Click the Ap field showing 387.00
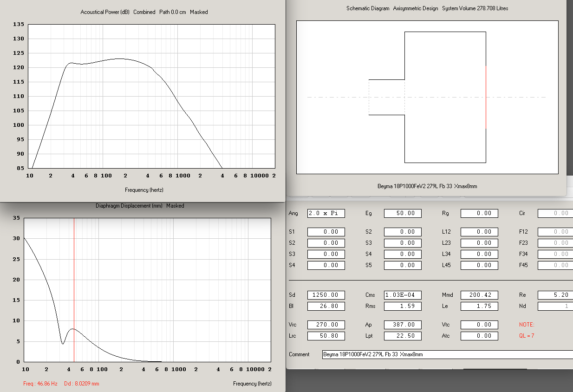 (x=403, y=325)
